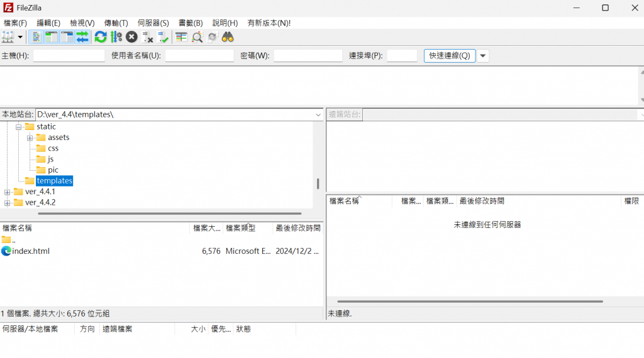The image size is (644, 358).
Task: Open the Site Manager icon
Action: point(8,37)
